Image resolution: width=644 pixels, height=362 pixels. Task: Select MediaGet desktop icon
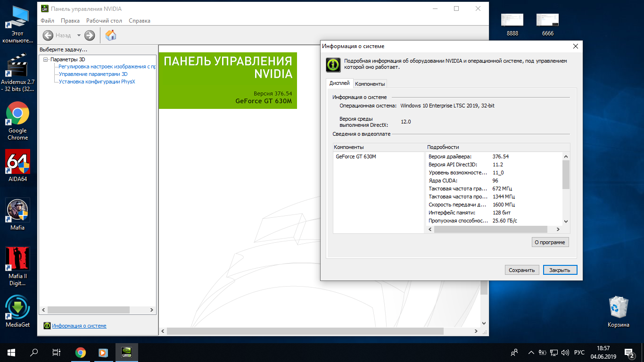(x=17, y=311)
